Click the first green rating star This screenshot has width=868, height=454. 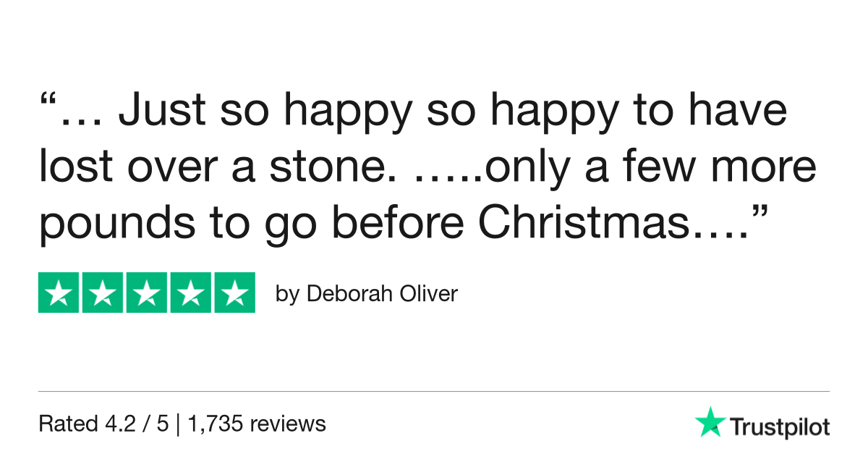59,293
